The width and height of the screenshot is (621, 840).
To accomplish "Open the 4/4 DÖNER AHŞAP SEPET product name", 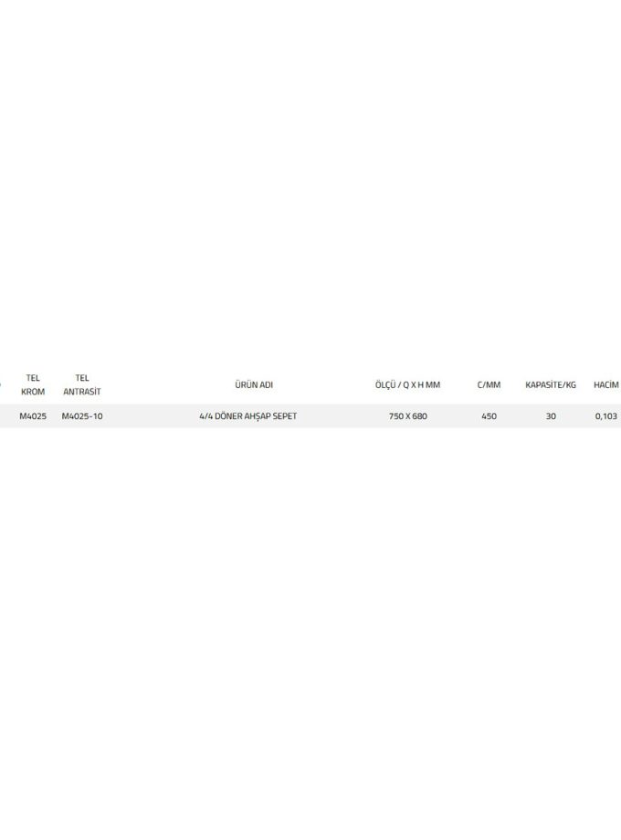I will [248, 415].
